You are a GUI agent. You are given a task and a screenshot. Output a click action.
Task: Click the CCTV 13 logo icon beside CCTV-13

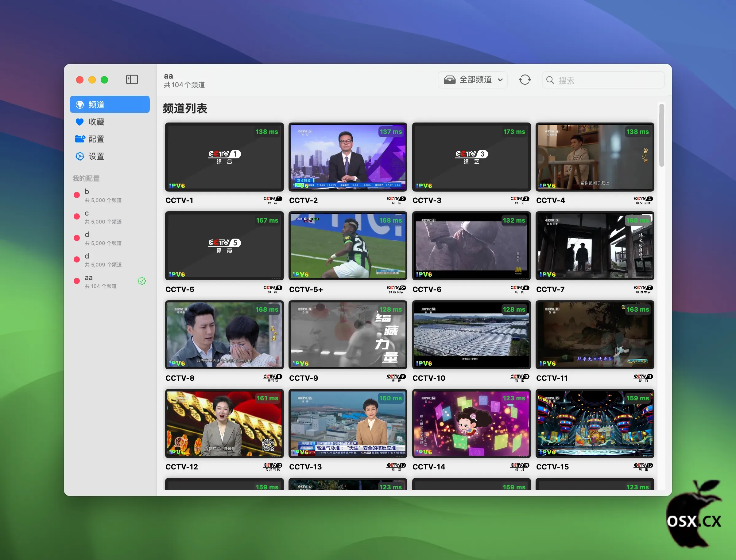pyautogui.click(x=396, y=467)
